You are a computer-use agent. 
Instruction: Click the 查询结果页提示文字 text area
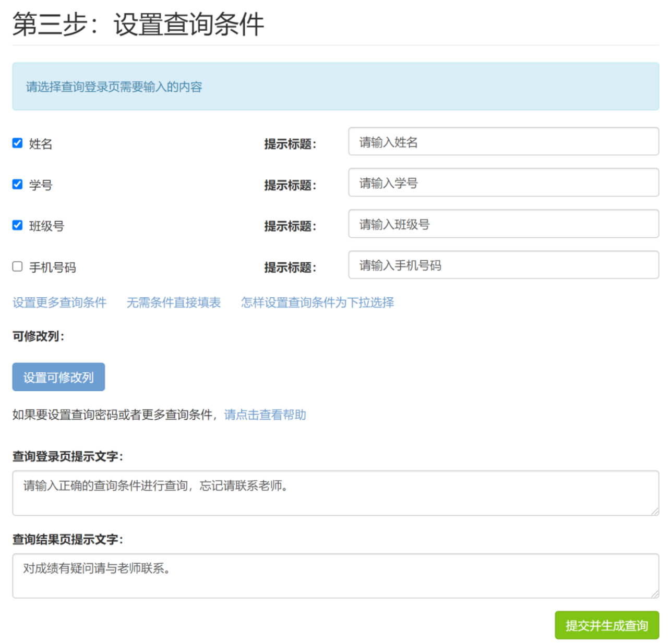point(335,576)
